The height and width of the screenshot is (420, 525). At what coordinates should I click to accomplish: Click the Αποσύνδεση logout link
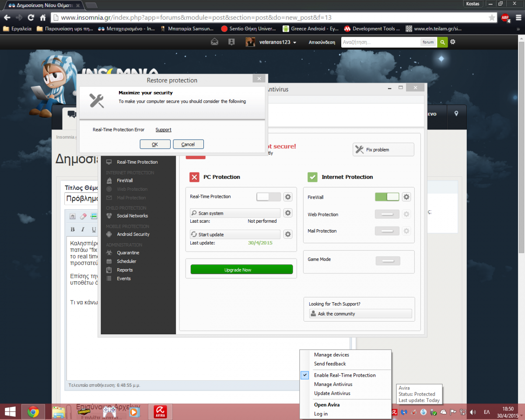322,42
